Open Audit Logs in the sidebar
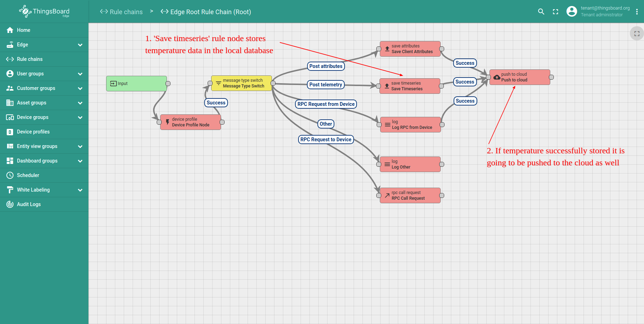The height and width of the screenshot is (324, 644). click(x=44, y=204)
